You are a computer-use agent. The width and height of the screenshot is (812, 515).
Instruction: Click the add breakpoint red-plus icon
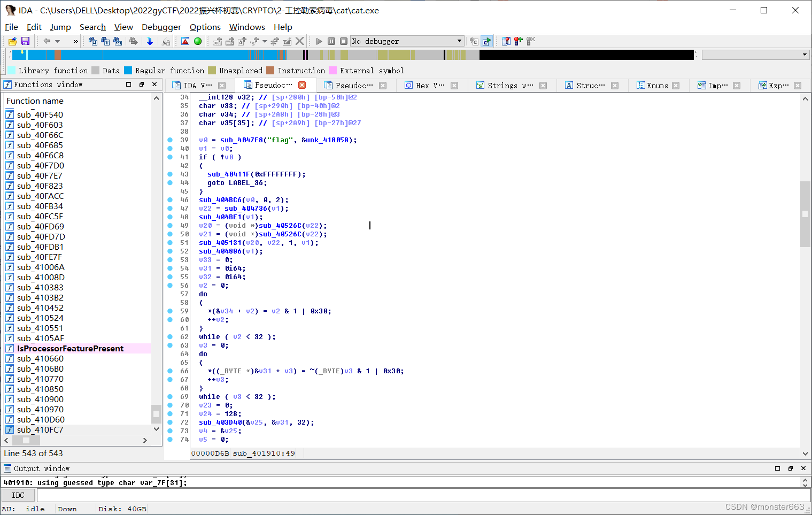(518, 41)
